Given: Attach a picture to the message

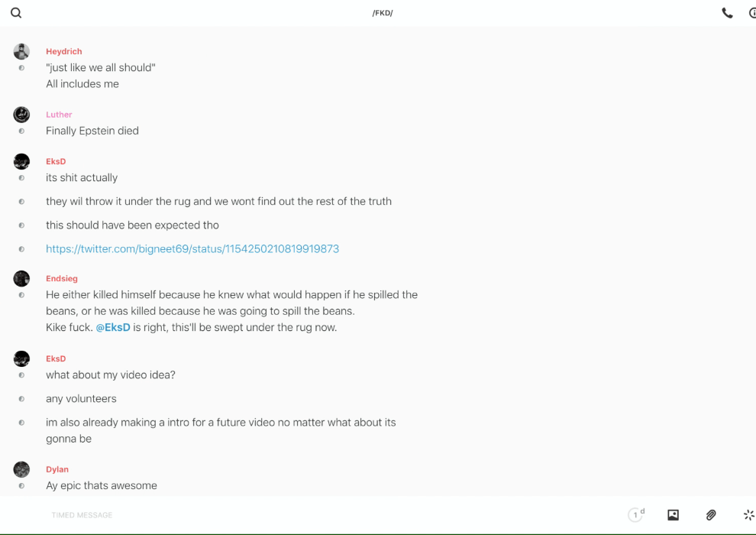Looking at the screenshot, I should (673, 515).
